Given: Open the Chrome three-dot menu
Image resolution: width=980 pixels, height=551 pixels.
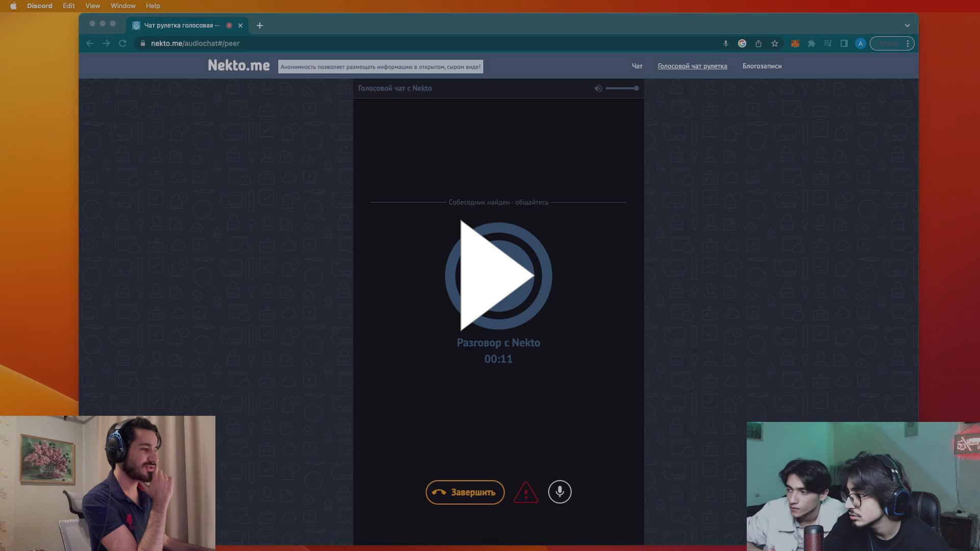Looking at the screenshot, I should click(908, 44).
